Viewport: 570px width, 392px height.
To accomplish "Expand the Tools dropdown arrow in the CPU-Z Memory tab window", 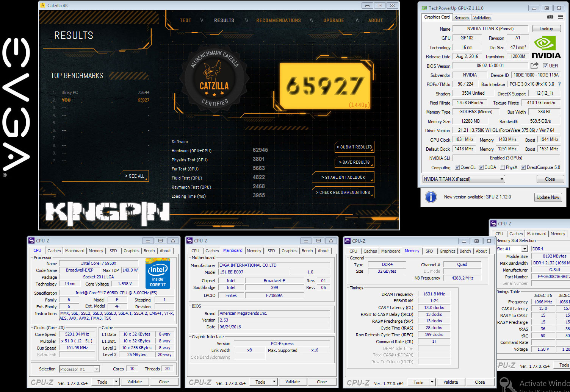I will click(432, 382).
